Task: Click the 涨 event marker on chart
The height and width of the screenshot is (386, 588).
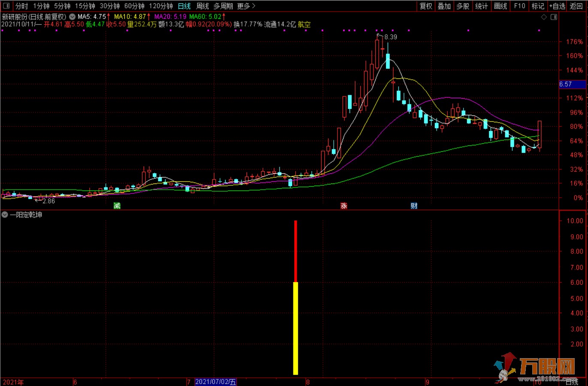Action: click(344, 205)
